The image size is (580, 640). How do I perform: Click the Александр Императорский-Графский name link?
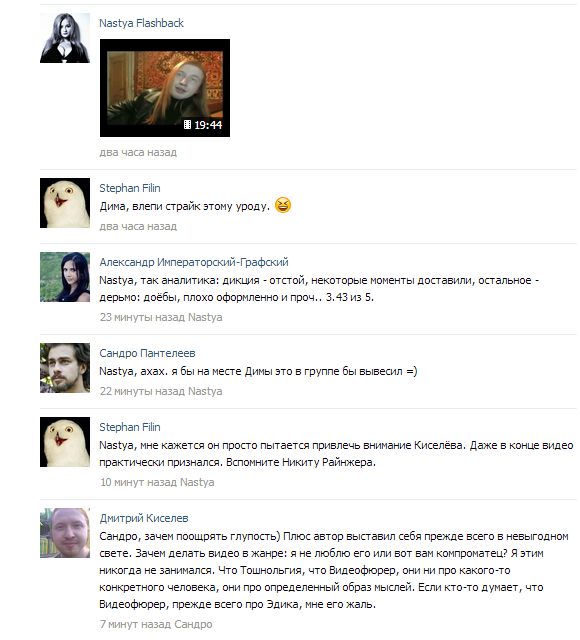point(194,262)
